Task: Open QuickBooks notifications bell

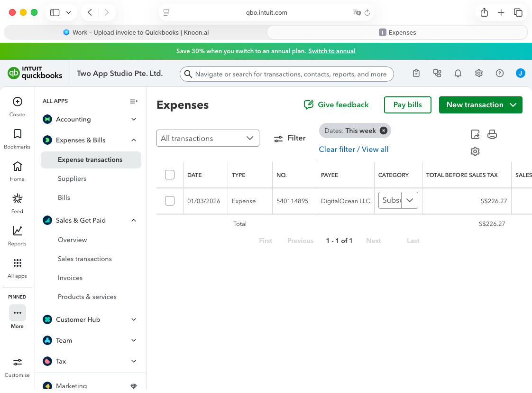Action: [458, 73]
